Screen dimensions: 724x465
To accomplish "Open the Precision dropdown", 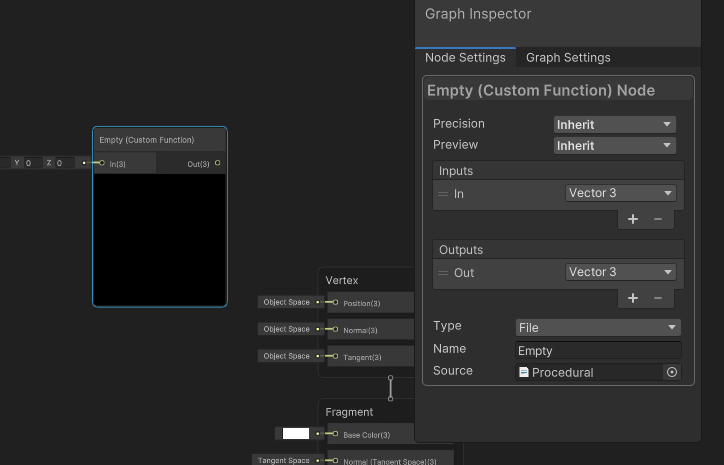I will tap(615, 124).
